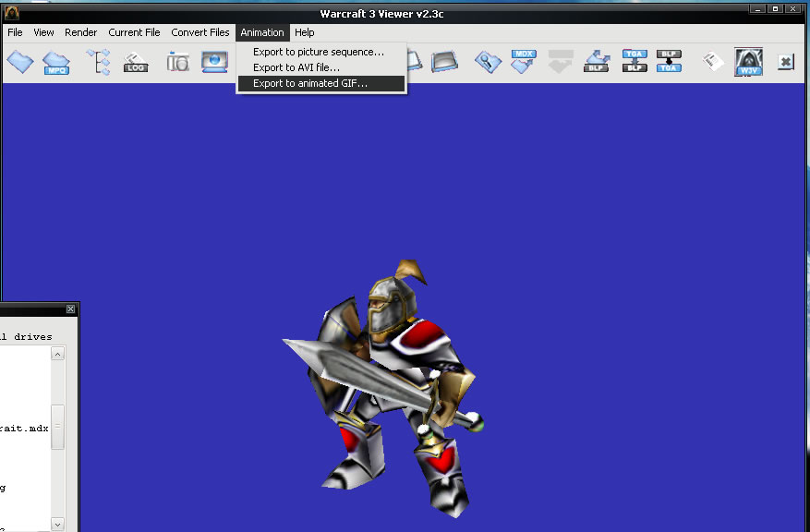The width and height of the screenshot is (810, 532).
Task: Select the 'rait.mdx' list entry
Action: [x=24, y=429]
